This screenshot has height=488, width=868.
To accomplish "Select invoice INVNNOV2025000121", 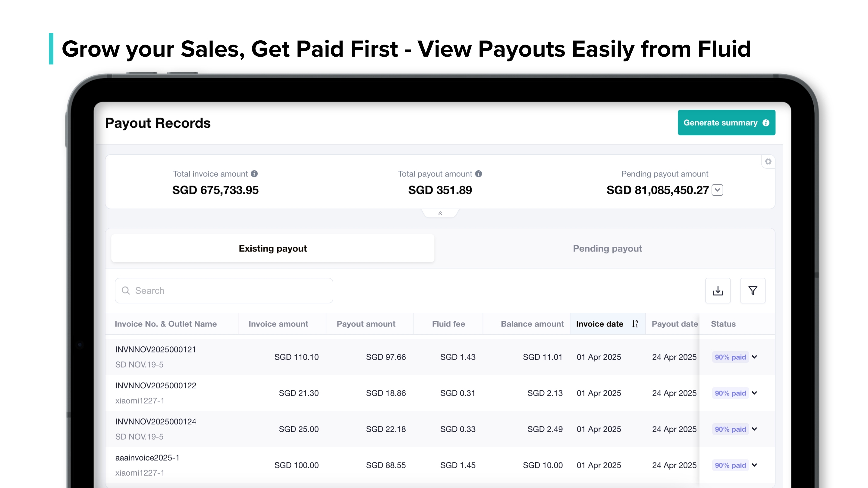I will (156, 349).
